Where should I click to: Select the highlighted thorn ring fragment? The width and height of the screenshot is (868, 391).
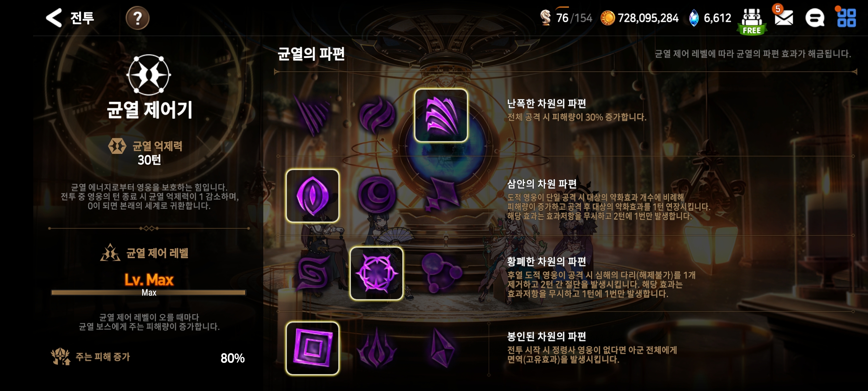tap(376, 273)
